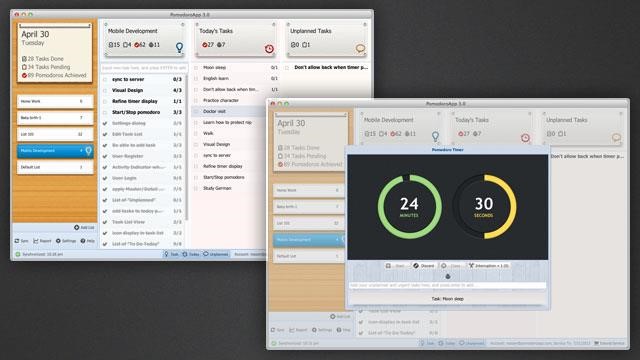Viewport: 640px width, 360px height.
Task: Click 'Doctor visit' highlighted row in Today's Tasks
Action: pyautogui.click(x=229, y=111)
